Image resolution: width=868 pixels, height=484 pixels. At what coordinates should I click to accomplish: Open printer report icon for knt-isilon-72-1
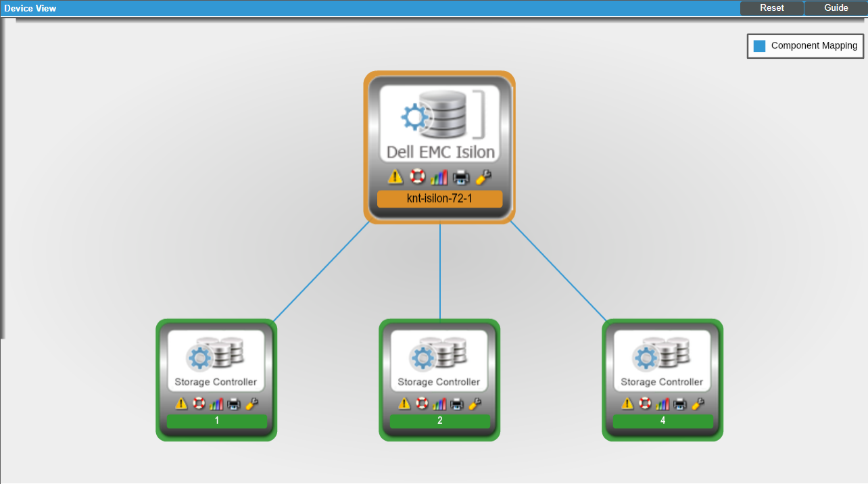(461, 177)
